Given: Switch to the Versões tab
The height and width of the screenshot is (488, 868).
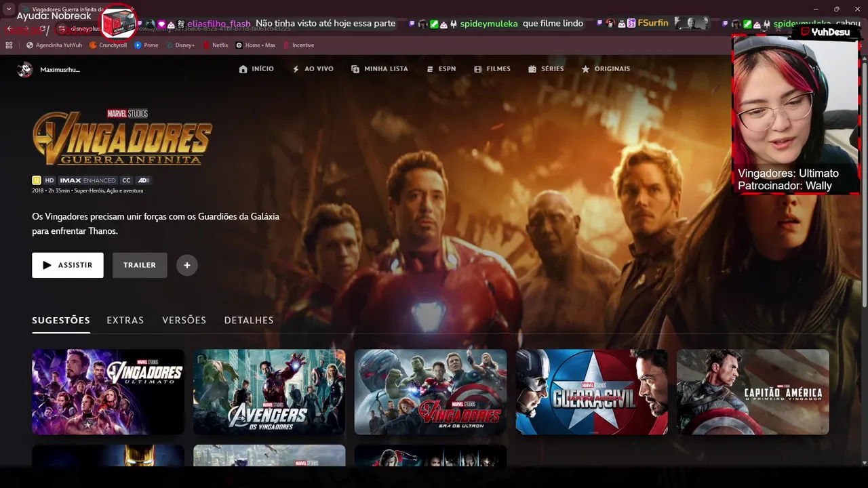Looking at the screenshot, I should tap(184, 320).
